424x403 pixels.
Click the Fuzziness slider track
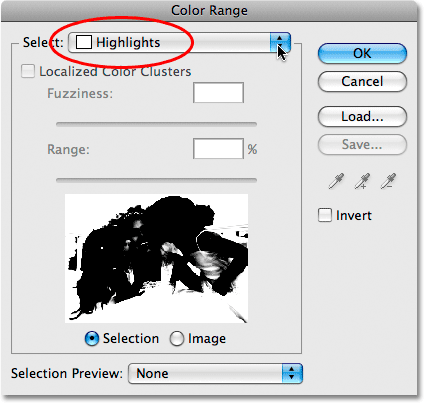(x=156, y=124)
